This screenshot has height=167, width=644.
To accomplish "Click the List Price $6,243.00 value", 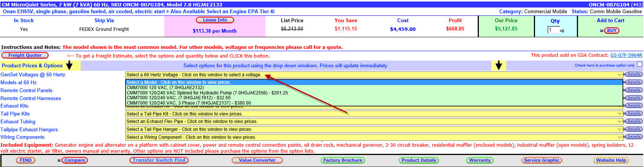I will pyautogui.click(x=292, y=29).
